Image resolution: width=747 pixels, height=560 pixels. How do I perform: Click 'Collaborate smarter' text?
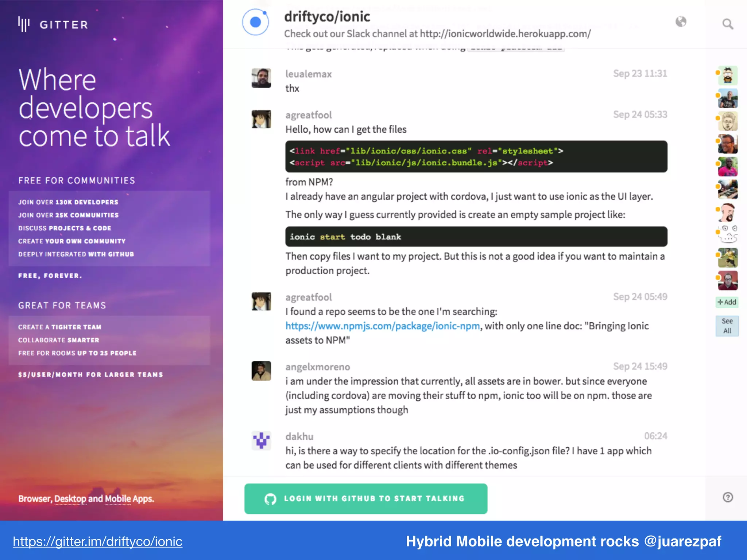[59, 340]
